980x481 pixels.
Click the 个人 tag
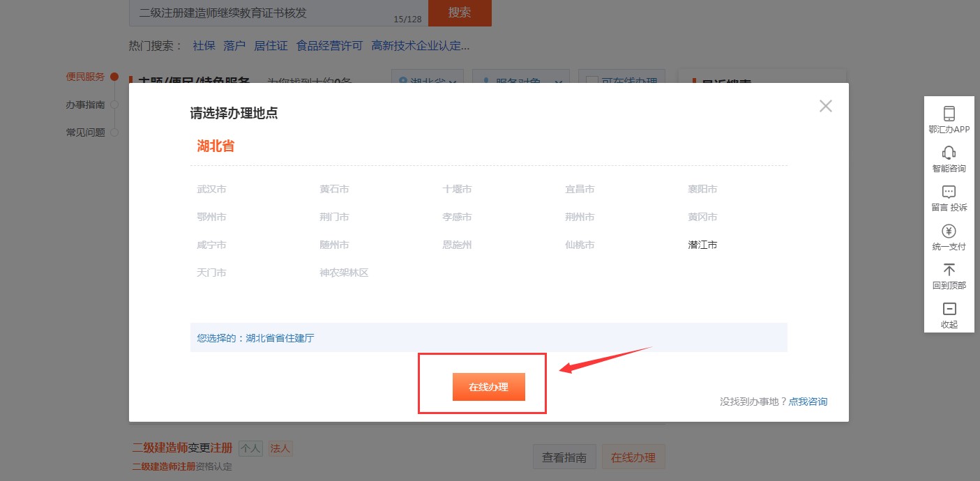pos(250,448)
